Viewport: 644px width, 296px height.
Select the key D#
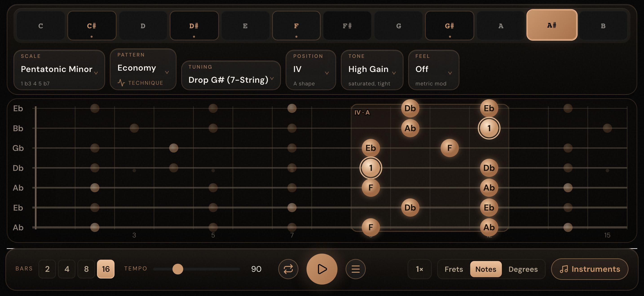coord(194,26)
